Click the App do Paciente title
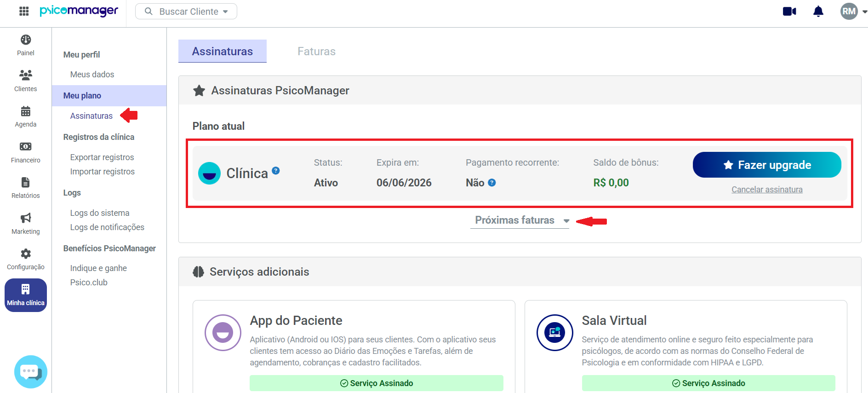 296,321
